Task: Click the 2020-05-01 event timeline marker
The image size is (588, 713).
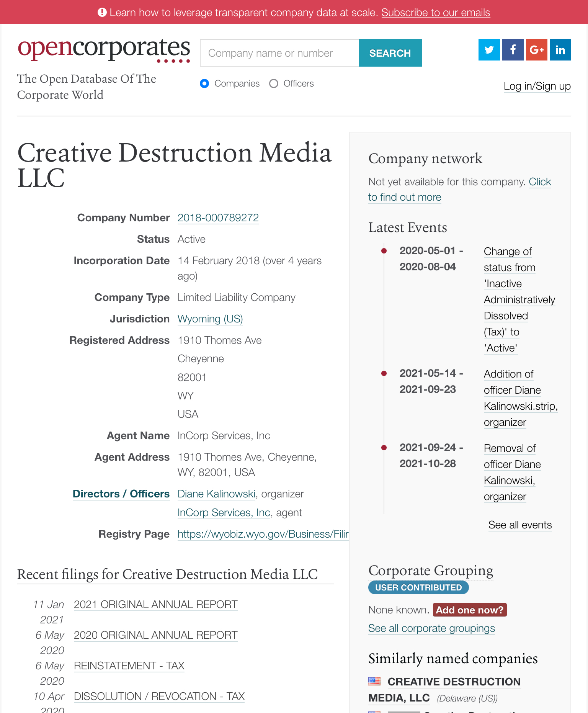Action: click(384, 251)
